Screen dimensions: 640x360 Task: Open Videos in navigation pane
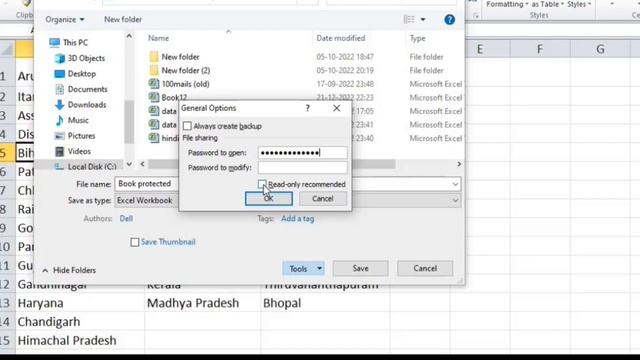click(73, 151)
